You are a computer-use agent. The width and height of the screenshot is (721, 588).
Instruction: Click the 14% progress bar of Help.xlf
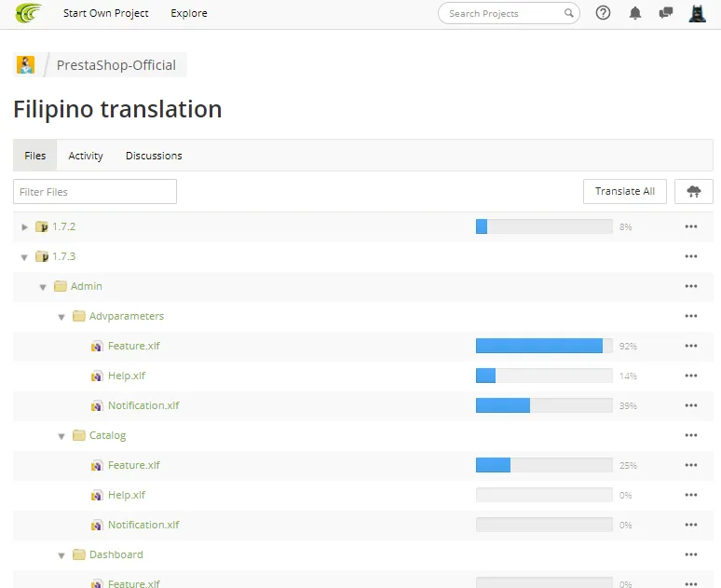tap(544, 376)
